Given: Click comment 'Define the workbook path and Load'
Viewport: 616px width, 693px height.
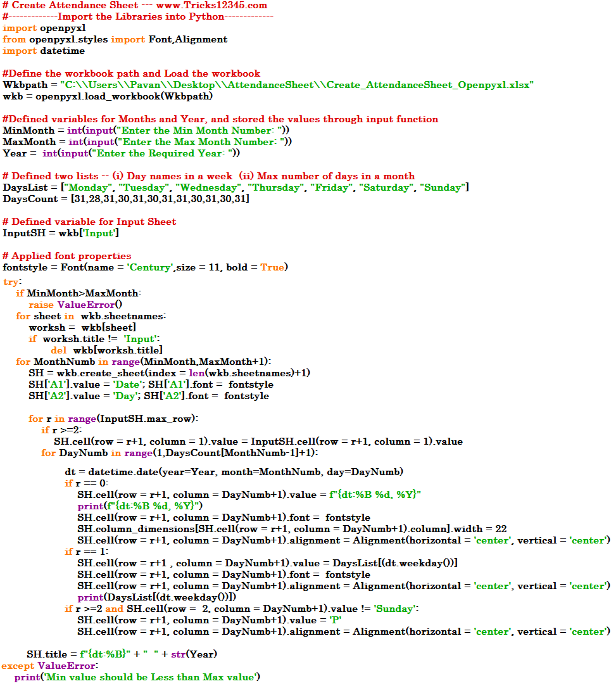Looking at the screenshot, I should pyautogui.click(x=131, y=74).
